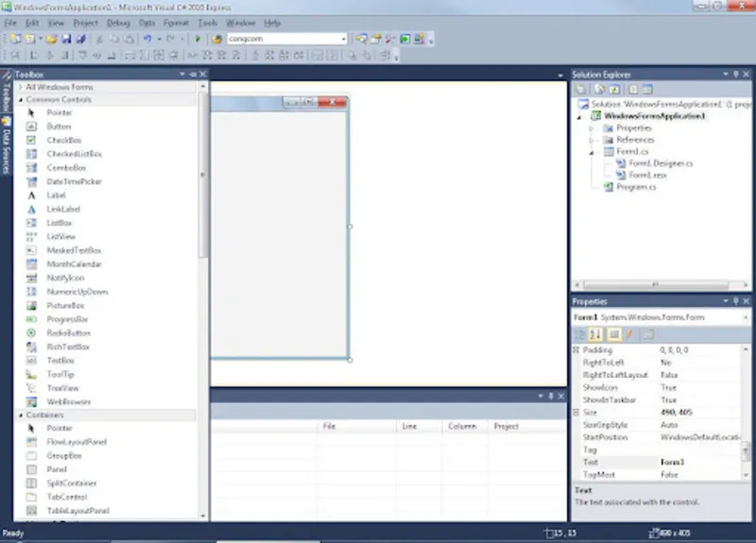Open Program.cs in Solution Explorer
Viewport: 756px width, 543px height.
(x=635, y=187)
